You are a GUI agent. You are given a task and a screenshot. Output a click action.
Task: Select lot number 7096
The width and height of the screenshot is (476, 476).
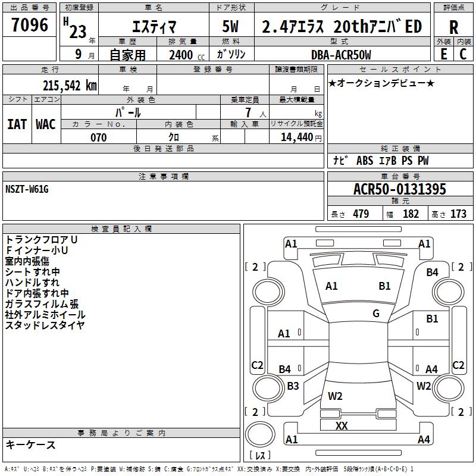tap(30, 25)
